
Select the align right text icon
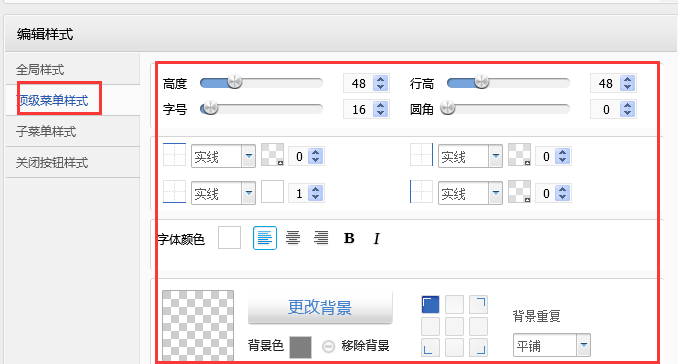pyautogui.click(x=321, y=238)
